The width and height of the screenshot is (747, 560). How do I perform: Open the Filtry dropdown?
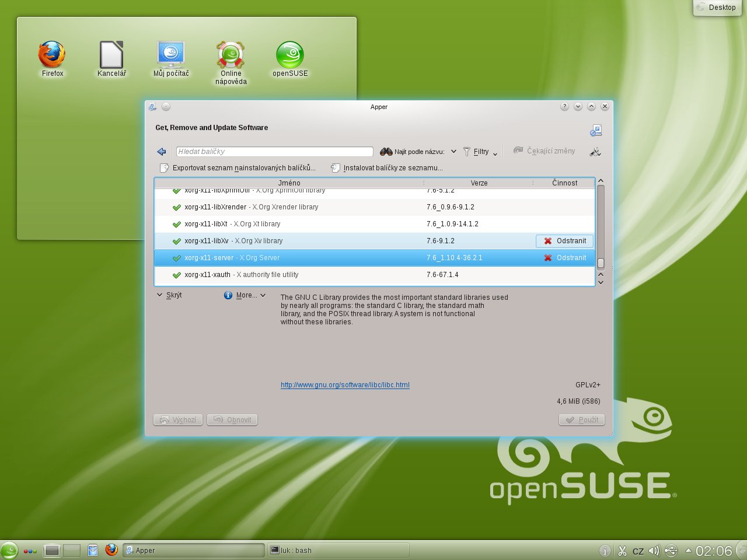click(480, 152)
